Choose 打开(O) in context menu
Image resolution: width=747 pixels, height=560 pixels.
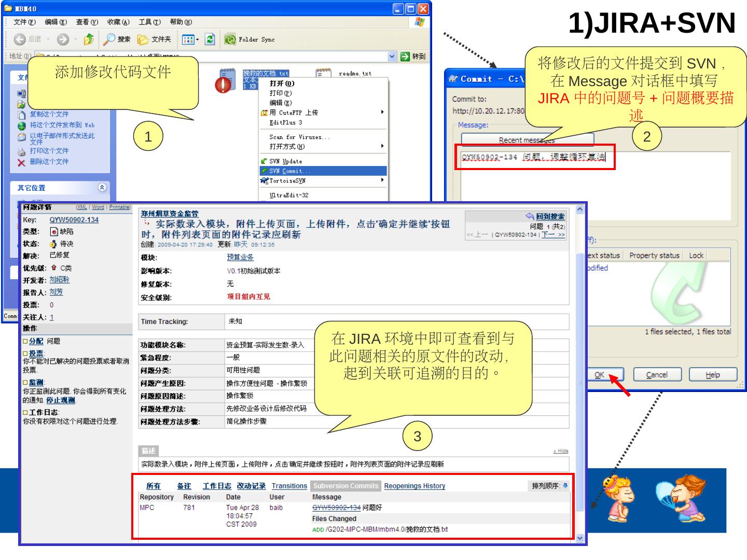coord(323,83)
